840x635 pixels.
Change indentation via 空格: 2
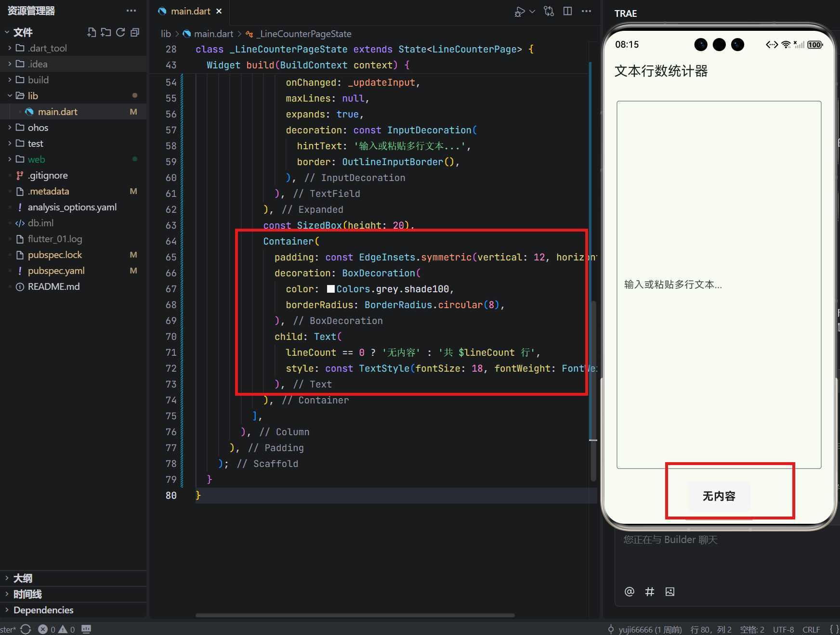[x=752, y=629]
